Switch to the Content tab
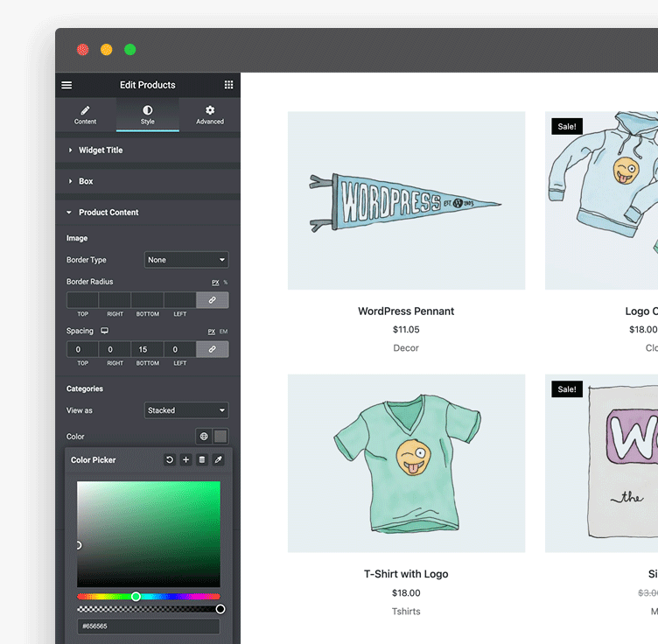This screenshot has width=658, height=644. [x=85, y=115]
